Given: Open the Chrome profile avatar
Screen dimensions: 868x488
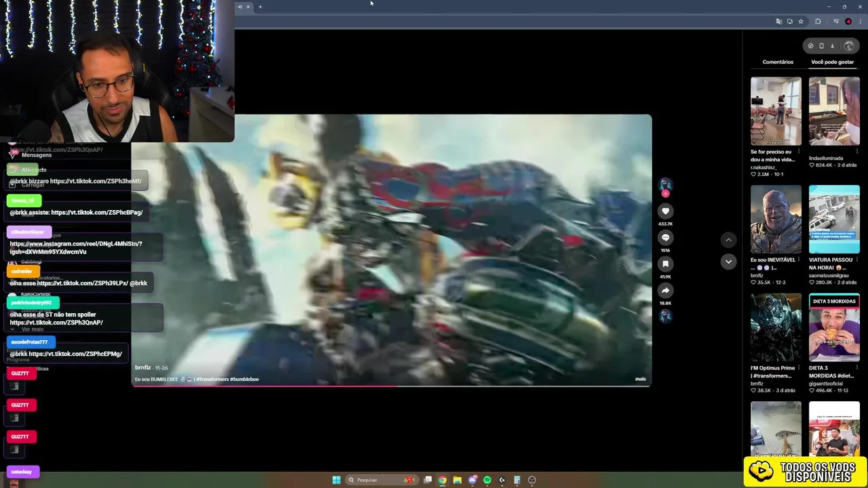Looking at the screenshot, I should (848, 22).
